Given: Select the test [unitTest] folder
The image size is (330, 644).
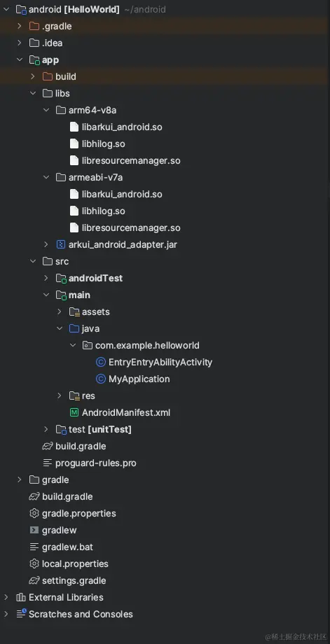Looking at the screenshot, I should pos(94,429).
